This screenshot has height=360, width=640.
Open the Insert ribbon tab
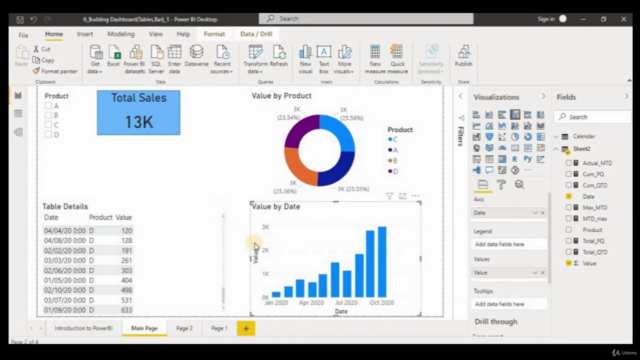pos(85,34)
